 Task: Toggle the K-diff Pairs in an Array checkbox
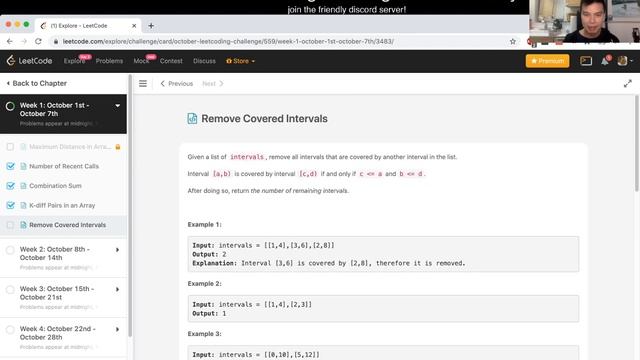[10, 205]
